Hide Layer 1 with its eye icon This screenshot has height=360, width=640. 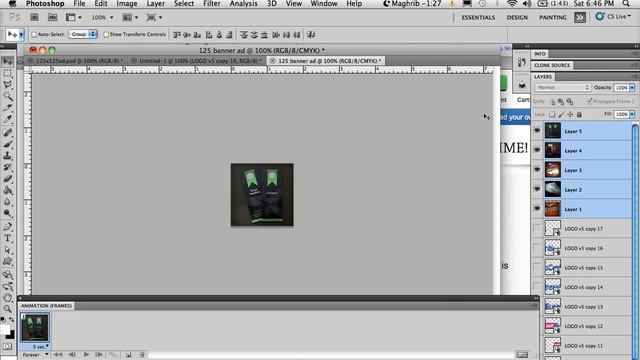pos(537,209)
